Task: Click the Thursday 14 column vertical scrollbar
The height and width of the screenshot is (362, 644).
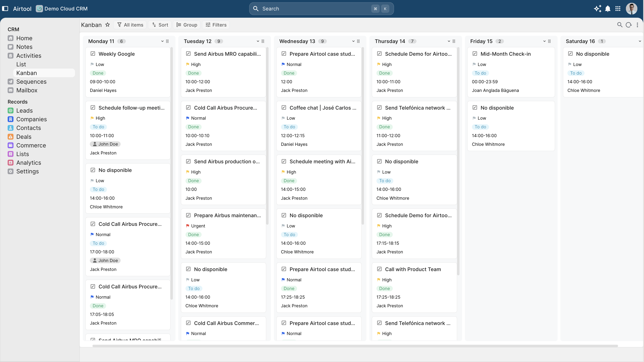Action: (458, 161)
